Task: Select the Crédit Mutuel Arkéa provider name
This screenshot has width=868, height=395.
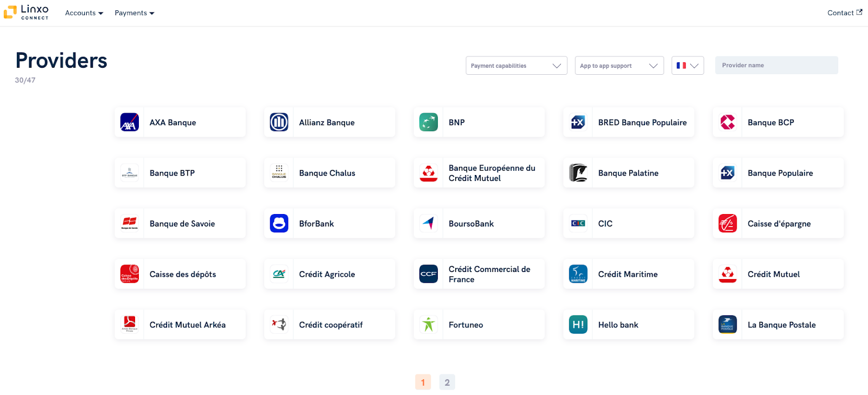Action: click(x=188, y=325)
